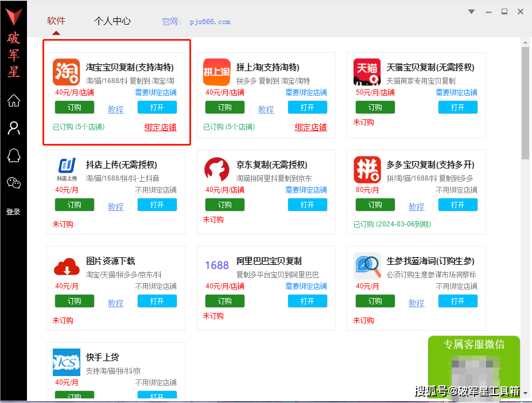Click the 生参找蓝海词 magnifier icon

[366, 265]
